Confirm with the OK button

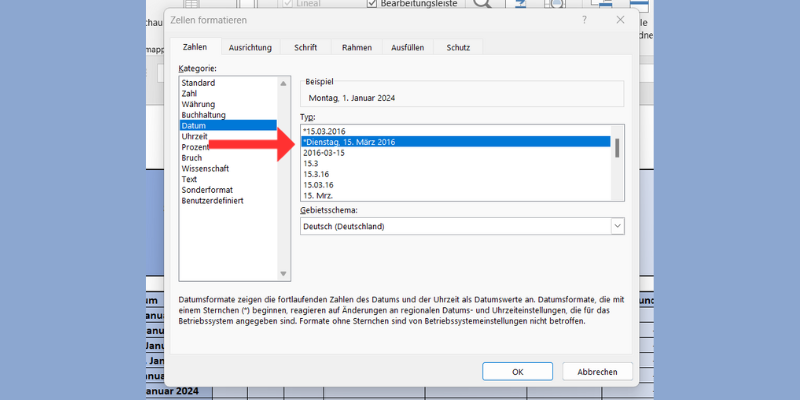517,371
